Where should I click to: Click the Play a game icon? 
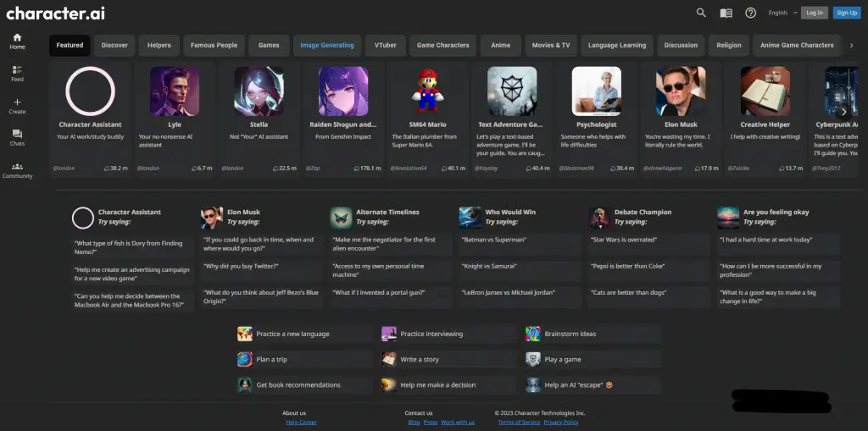532,359
